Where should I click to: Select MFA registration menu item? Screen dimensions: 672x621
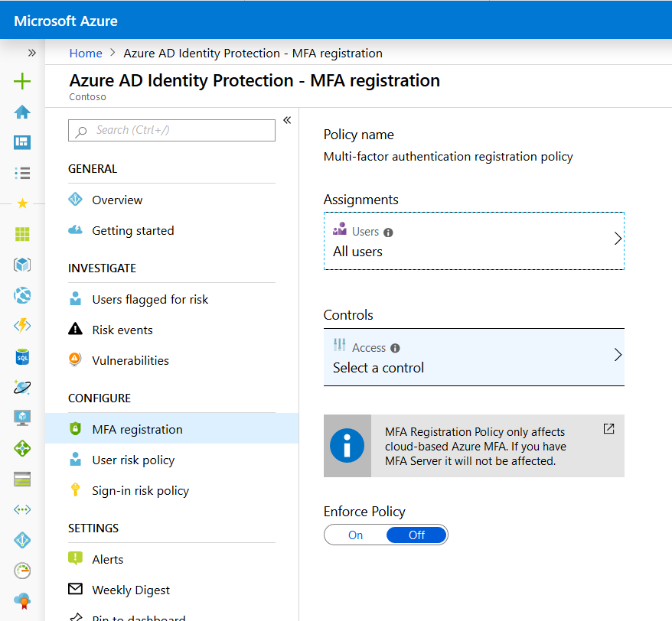tap(172, 429)
